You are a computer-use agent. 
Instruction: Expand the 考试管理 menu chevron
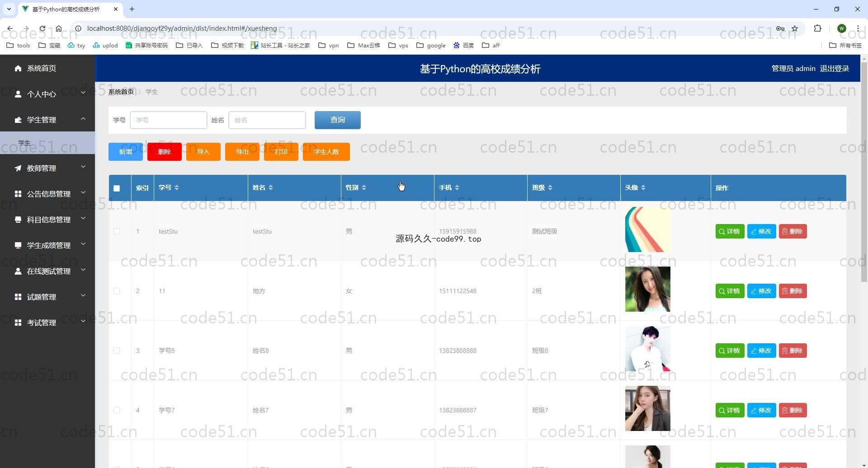83,321
